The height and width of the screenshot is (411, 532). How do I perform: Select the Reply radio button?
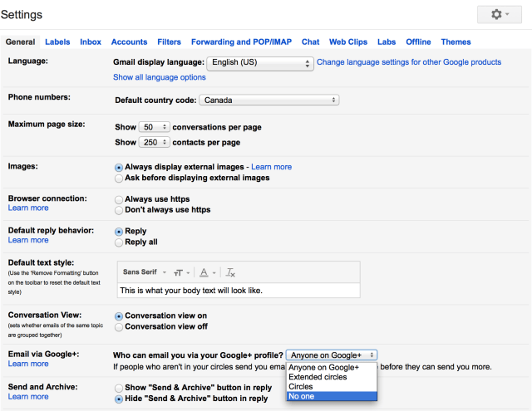tap(119, 232)
